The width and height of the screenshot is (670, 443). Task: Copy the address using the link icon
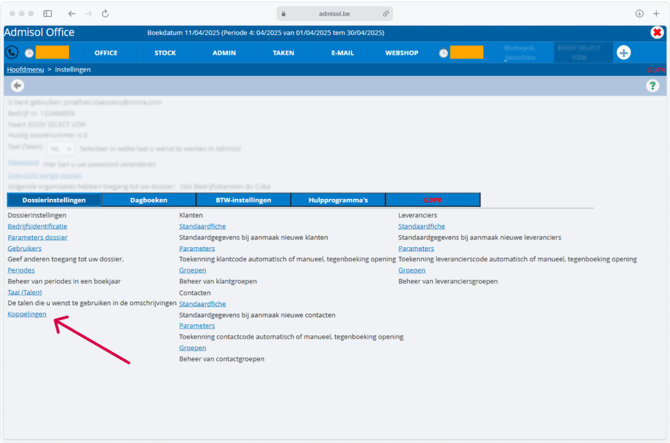[x=385, y=14]
